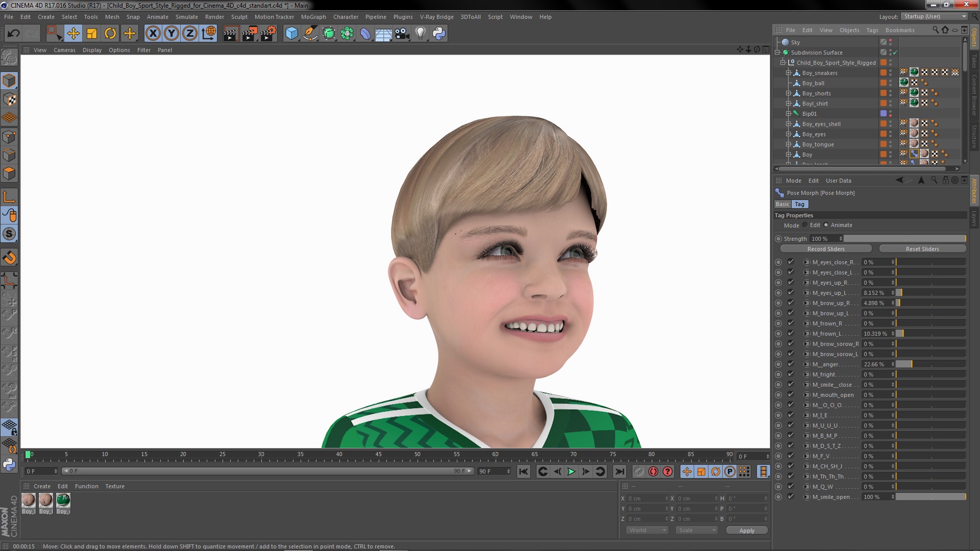The width and height of the screenshot is (980, 551).
Task: Click the Undo arrow icon
Action: coord(13,34)
